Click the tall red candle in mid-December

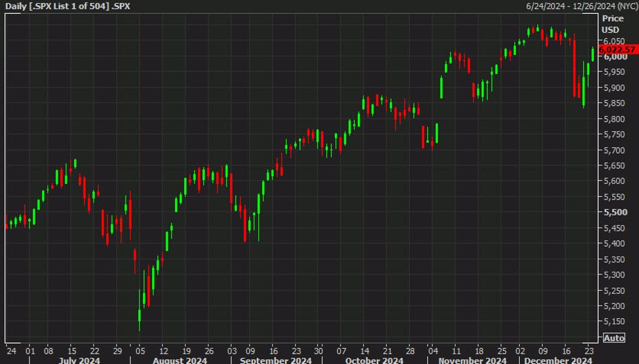tap(574, 68)
